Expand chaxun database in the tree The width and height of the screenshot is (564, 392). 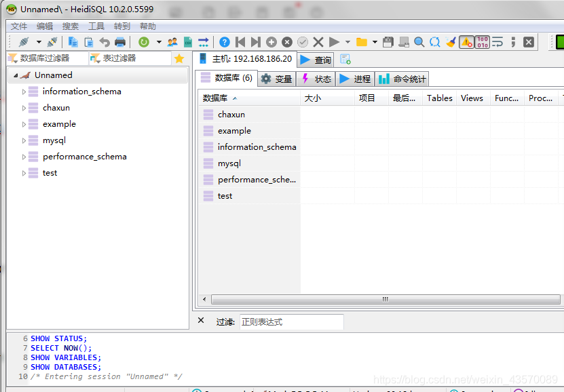point(24,108)
